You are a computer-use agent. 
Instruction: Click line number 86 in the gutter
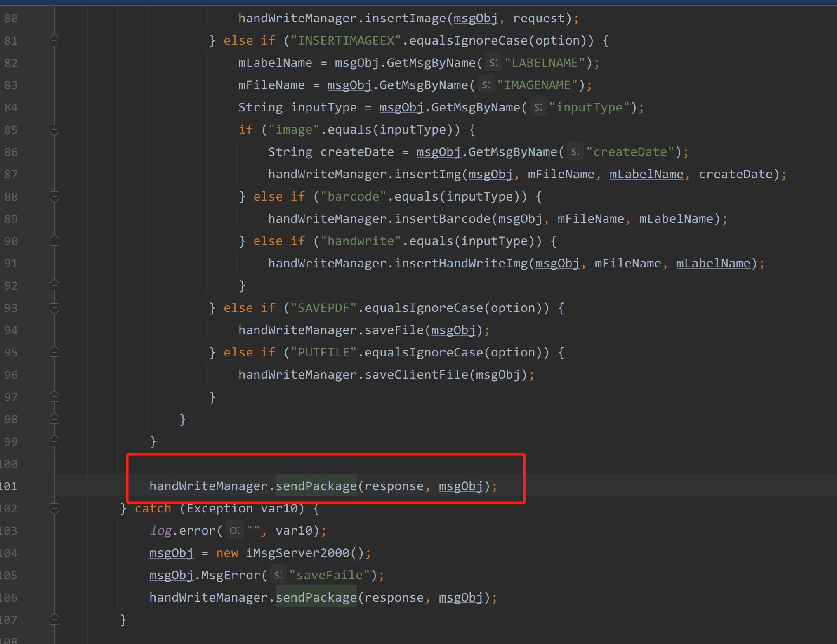click(11, 152)
